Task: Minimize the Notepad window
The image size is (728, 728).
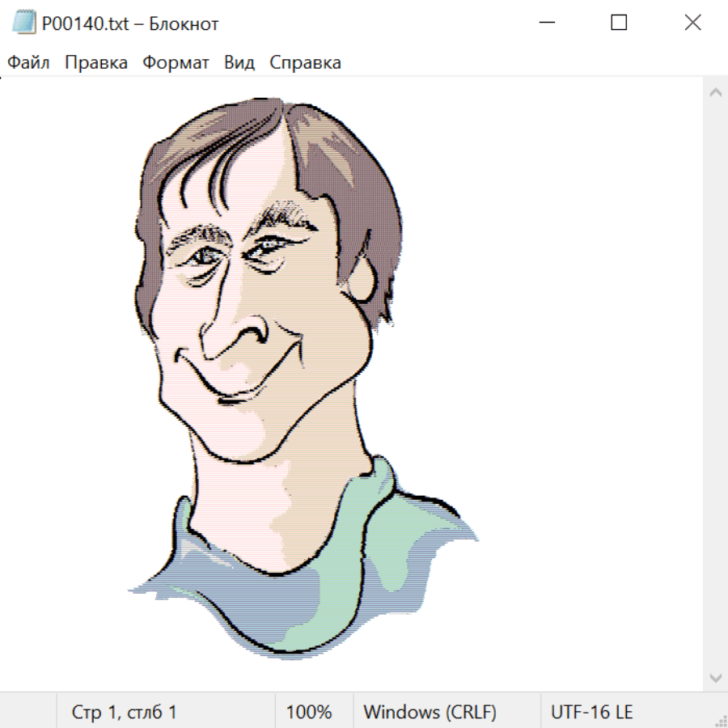Action: pyautogui.click(x=546, y=23)
